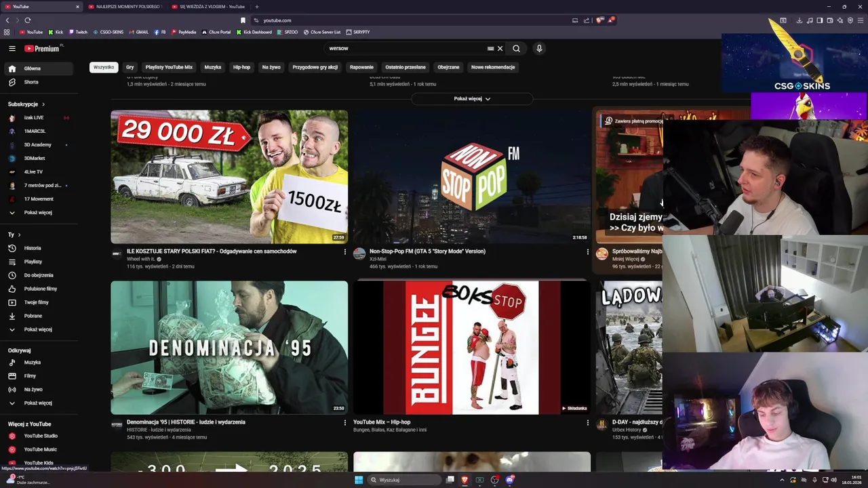This screenshot has height=488, width=868.
Task: Click the Brave Shields icon in address bar
Action: click(599, 20)
